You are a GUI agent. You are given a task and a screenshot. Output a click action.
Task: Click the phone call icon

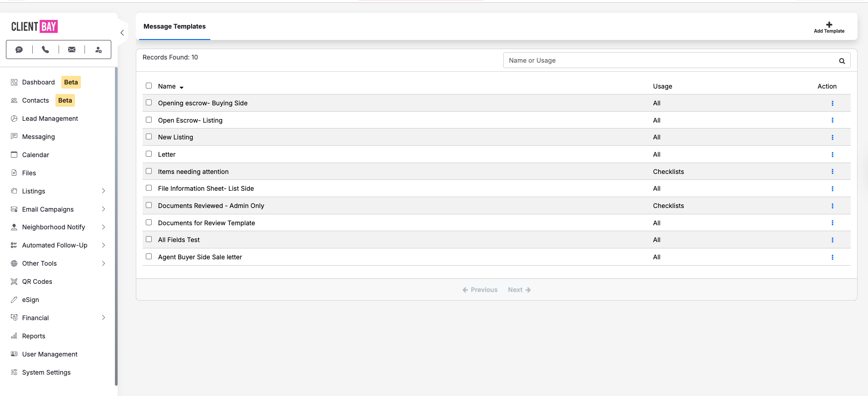[45, 50]
